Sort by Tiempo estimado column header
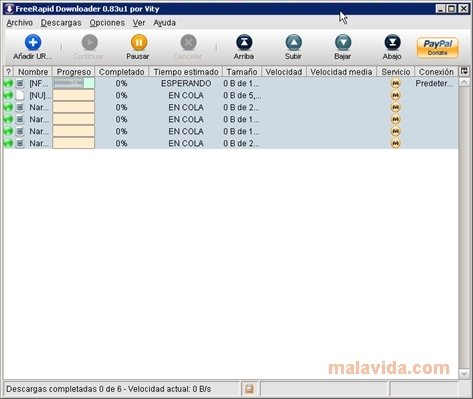473x399 pixels. click(186, 72)
